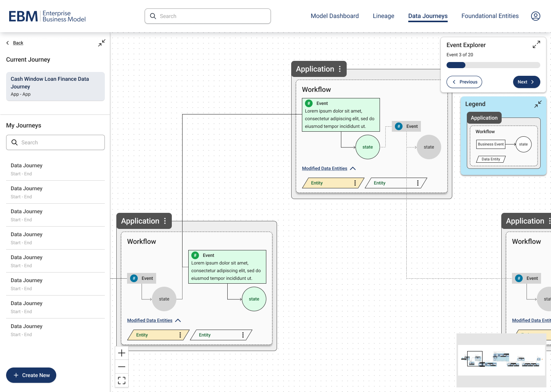Open Cash Window Loan Finance Data Journey card
The width and height of the screenshot is (551, 392).
point(55,87)
